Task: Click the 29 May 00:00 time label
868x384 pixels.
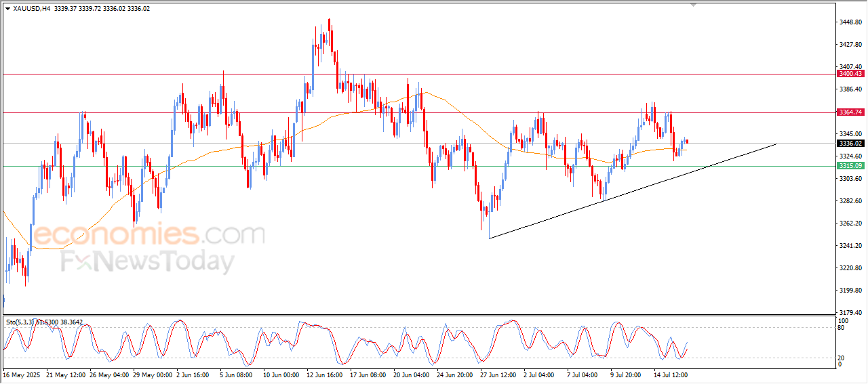Action: 153,375
